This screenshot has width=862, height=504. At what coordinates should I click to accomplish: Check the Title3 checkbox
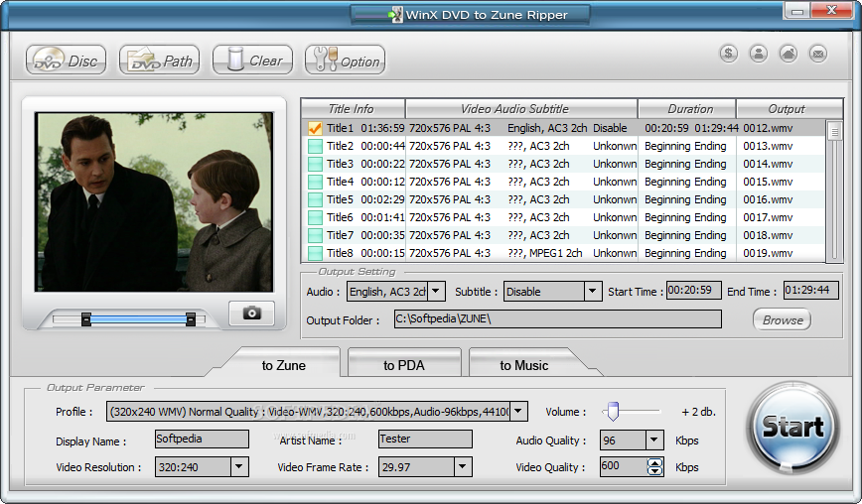[315, 164]
